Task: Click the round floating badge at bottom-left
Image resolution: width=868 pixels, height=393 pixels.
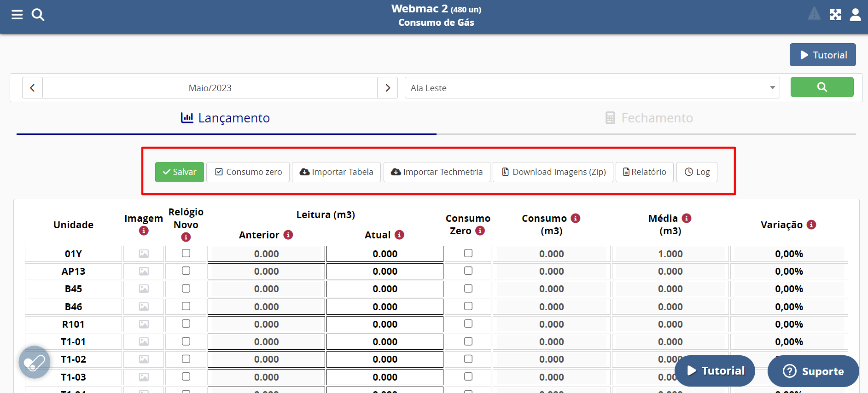Action: pos(35,362)
